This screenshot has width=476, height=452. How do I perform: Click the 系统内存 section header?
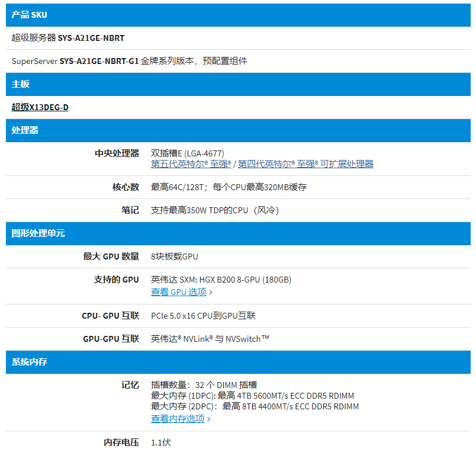[239, 362]
